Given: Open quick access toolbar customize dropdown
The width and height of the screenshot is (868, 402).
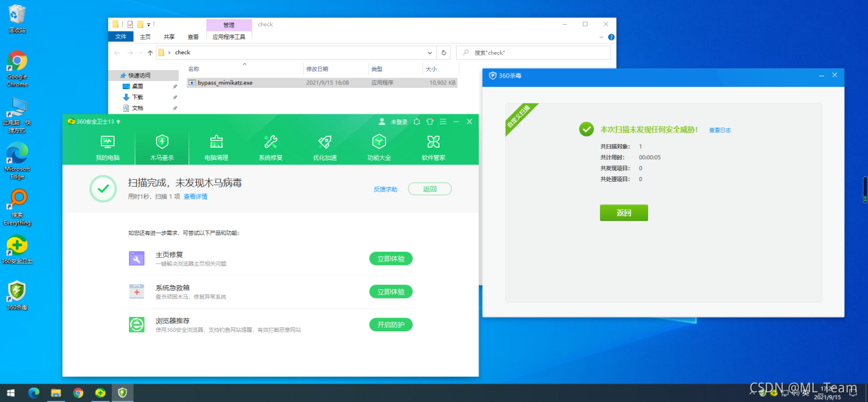Looking at the screenshot, I should (x=149, y=24).
